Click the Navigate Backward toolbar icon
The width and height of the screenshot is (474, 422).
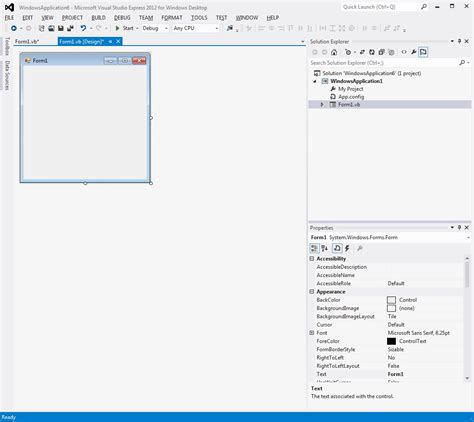pyautogui.click(x=14, y=28)
